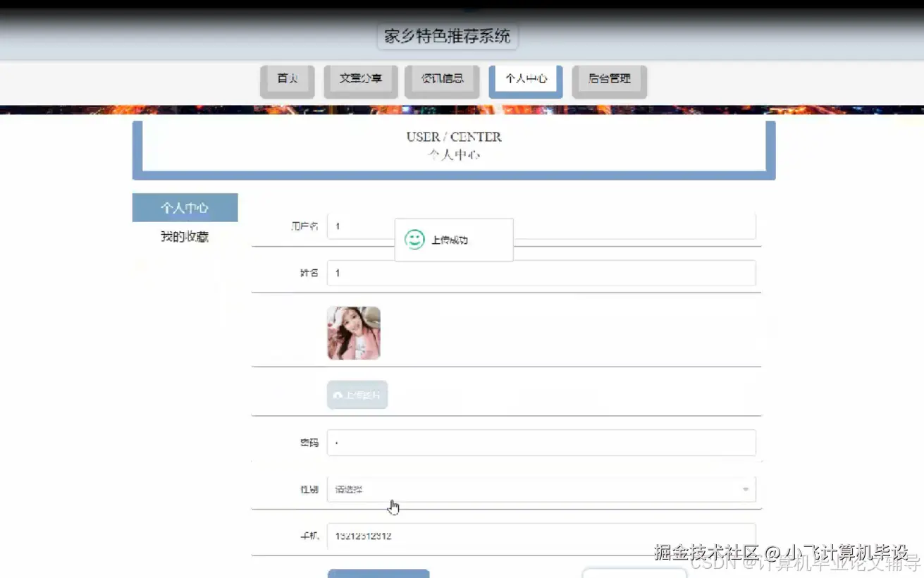
Task: Click the smiley icon in upload success toast
Action: click(414, 240)
